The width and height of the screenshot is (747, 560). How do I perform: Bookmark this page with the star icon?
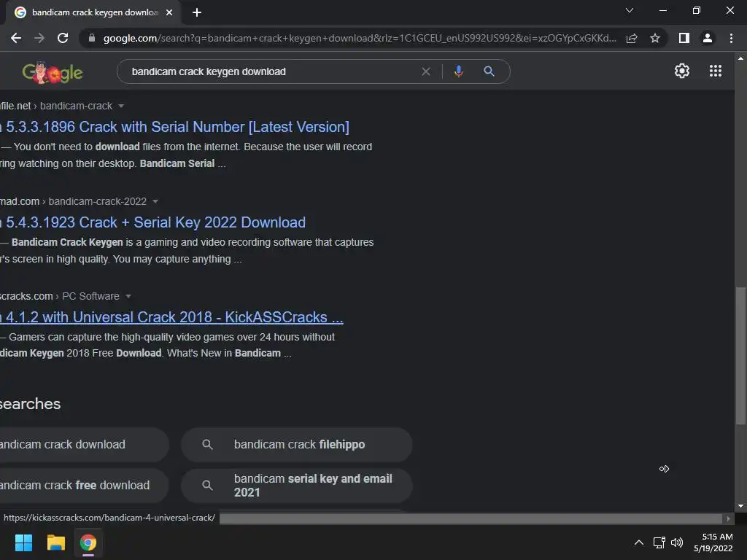click(655, 38)
